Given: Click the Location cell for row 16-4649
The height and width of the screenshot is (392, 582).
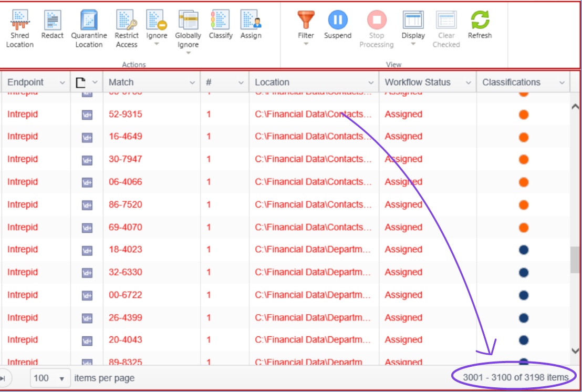Looking at the screenshot, I should (x=313, y=136).
